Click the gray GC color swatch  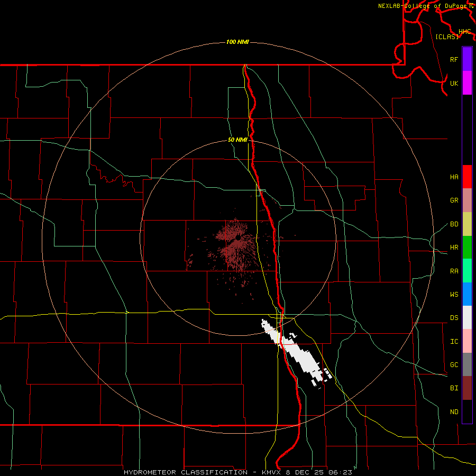[467, 364]
